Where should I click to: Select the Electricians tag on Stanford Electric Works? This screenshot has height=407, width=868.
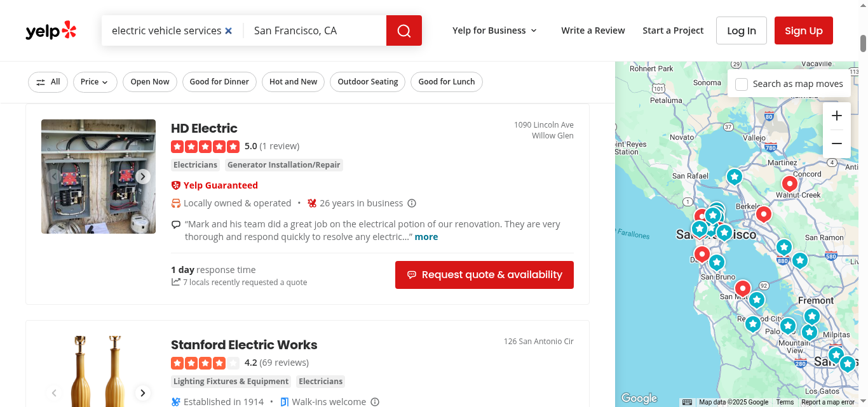tap(321, 382)
